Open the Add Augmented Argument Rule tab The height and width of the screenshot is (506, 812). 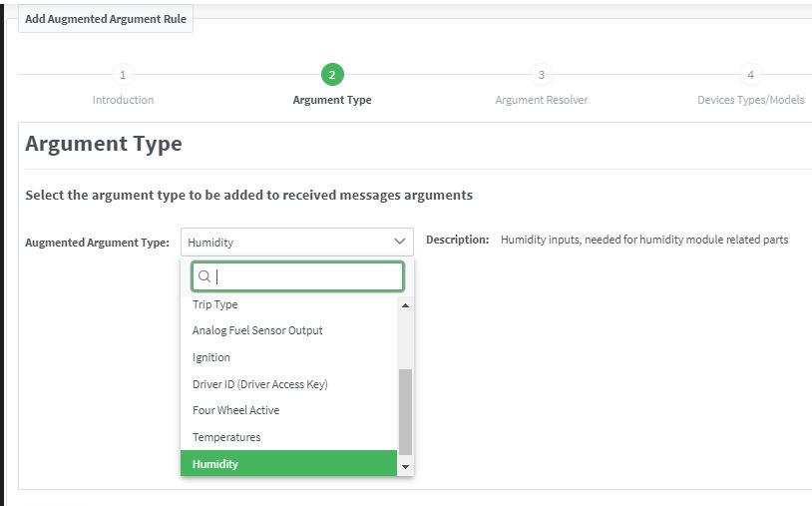106,19
